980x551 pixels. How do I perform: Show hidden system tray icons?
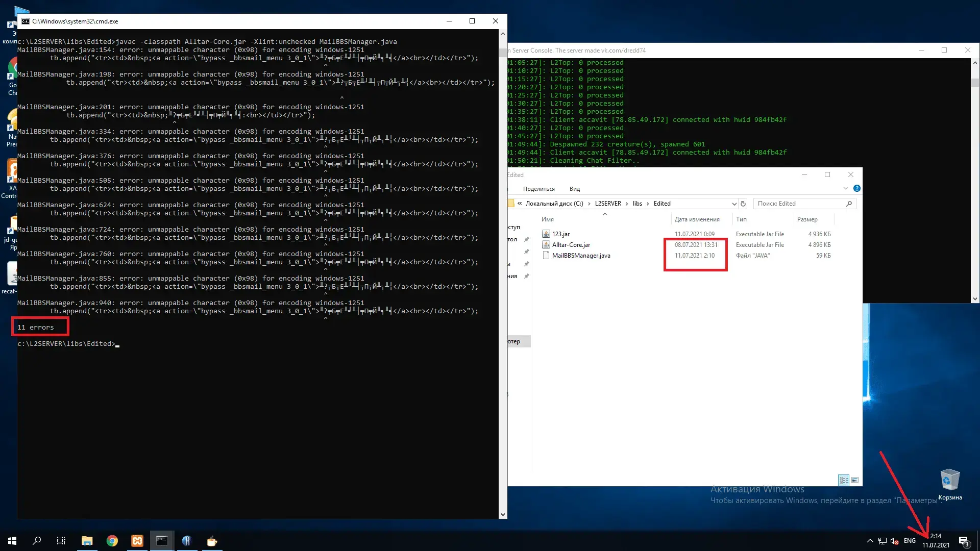coord(870,541)
